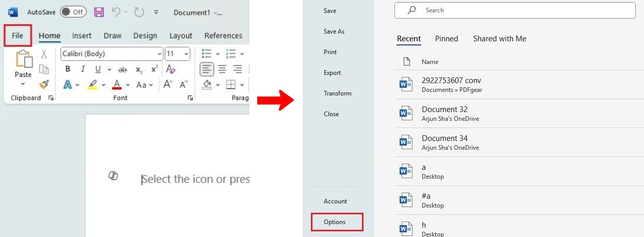Screen dimensions: 644x237
Task: Toggle Bold formatting
Action: pyautogui.click(x=68, y=70)
